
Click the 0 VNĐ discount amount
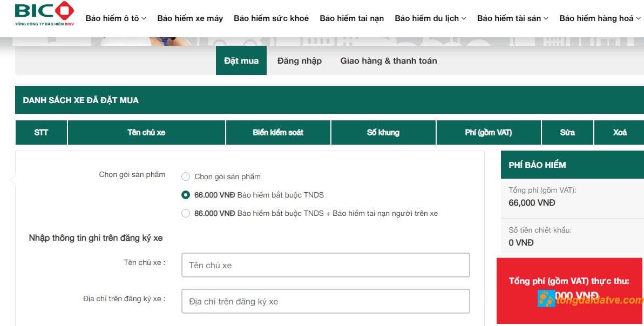(x=521, y=243)
